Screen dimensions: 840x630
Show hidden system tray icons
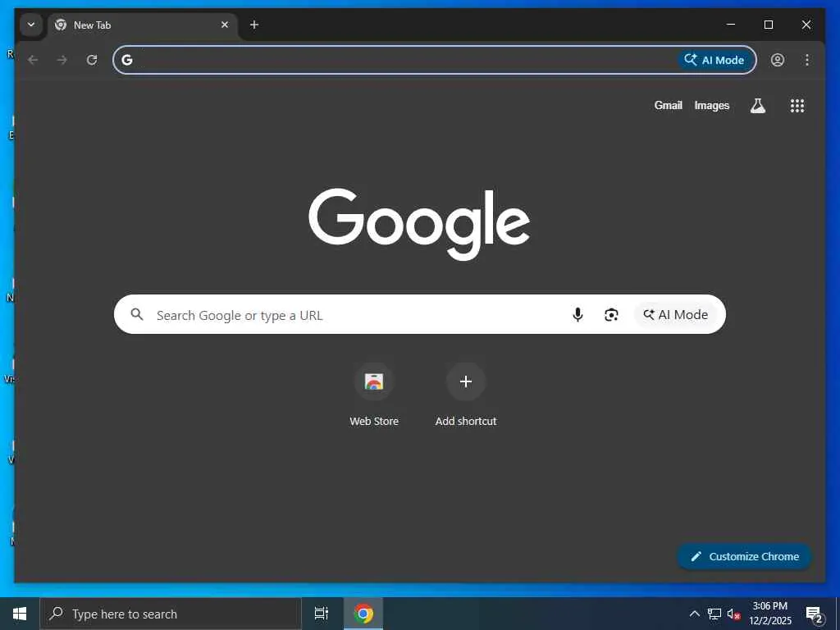click(x=694, y=614)
